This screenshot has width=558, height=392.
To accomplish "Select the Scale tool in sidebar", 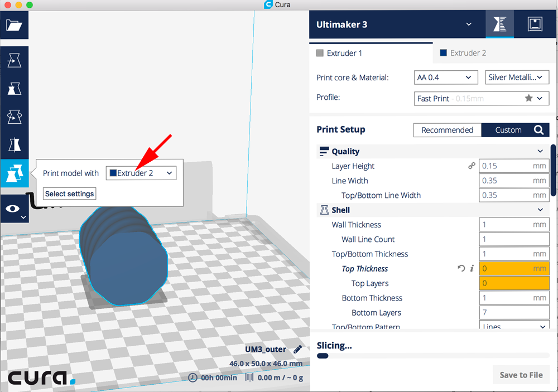I will pyautogui.click(x=15, y=89).
